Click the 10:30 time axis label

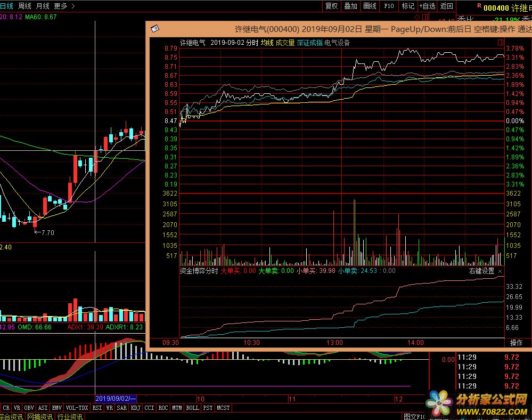click(251, 343)
